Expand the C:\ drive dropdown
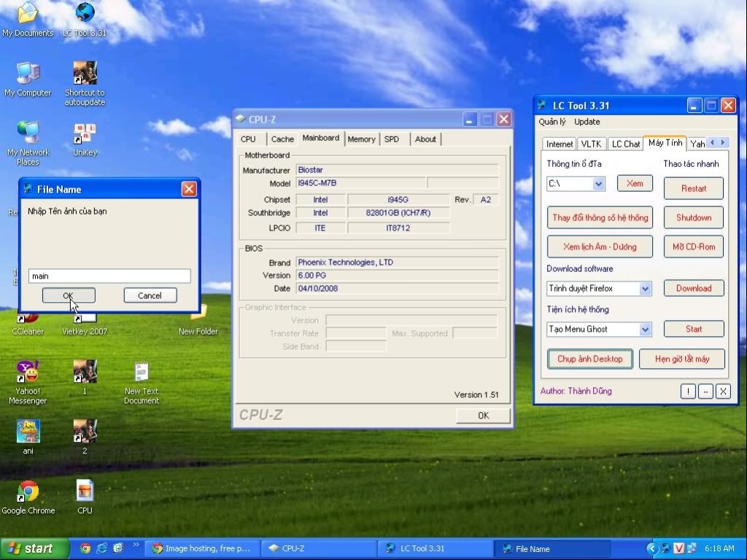 [599, 183]
